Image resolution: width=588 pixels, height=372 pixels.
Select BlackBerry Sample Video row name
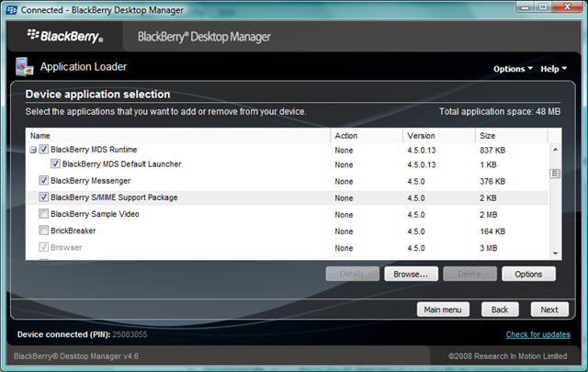coord(95,214)
